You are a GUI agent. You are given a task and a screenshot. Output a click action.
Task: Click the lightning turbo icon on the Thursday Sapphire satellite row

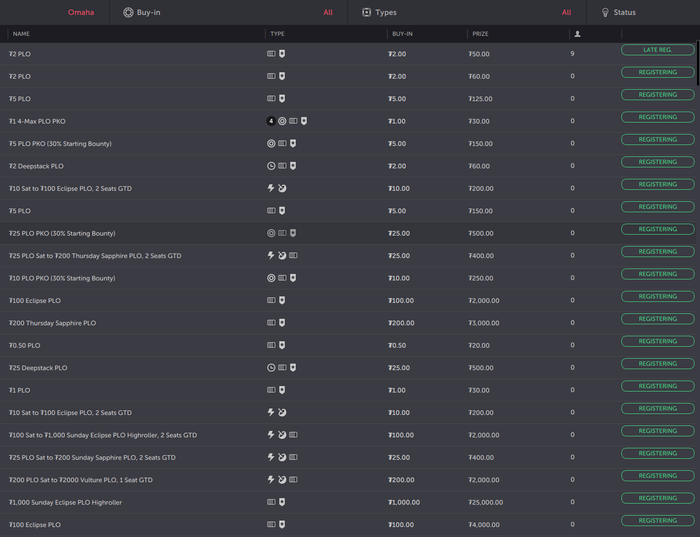[x=271, y=255]
